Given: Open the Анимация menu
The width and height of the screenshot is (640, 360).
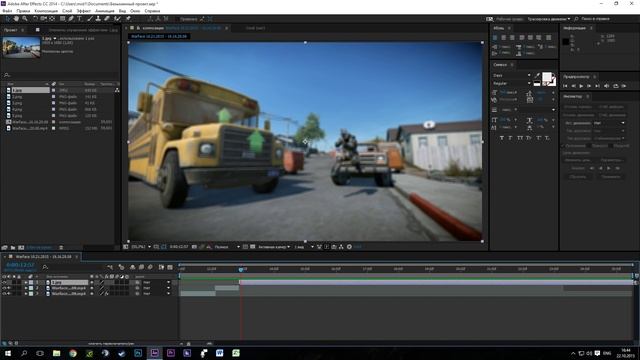Looking at the screenshot, I should pyautogui.click(x=104, y=11).
